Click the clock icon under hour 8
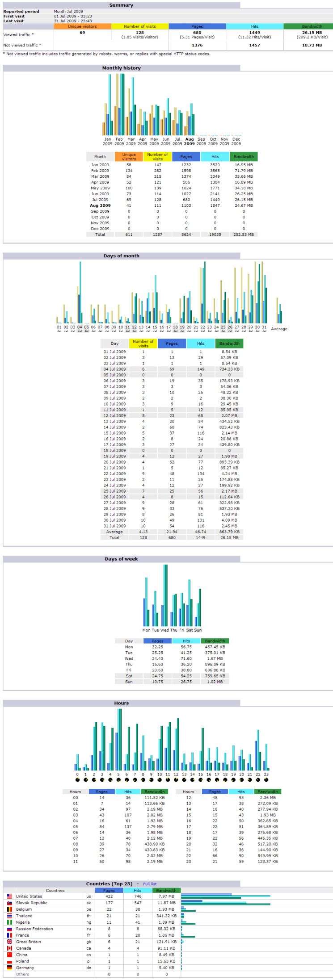The width and height of the screenshot is (333, 980). click(x=143, y=780)
